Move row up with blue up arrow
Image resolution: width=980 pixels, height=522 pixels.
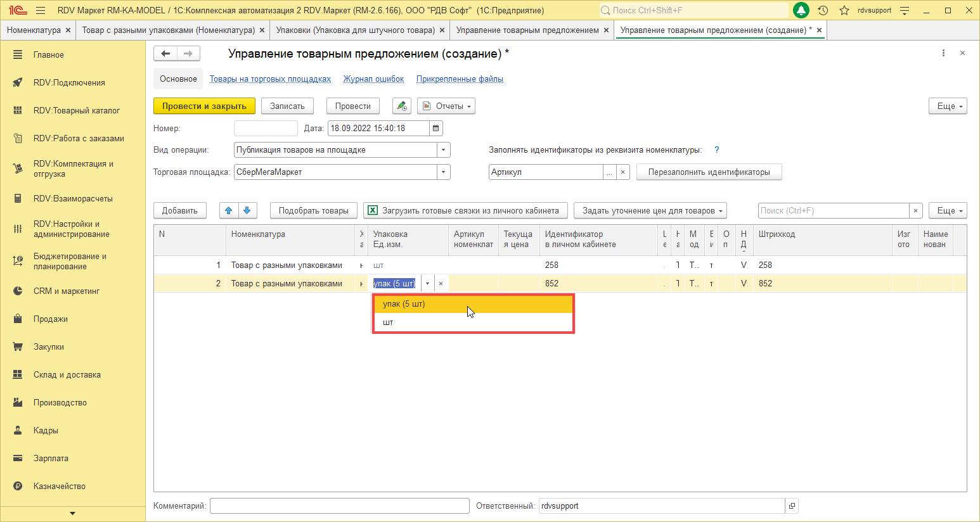(229, 210)
